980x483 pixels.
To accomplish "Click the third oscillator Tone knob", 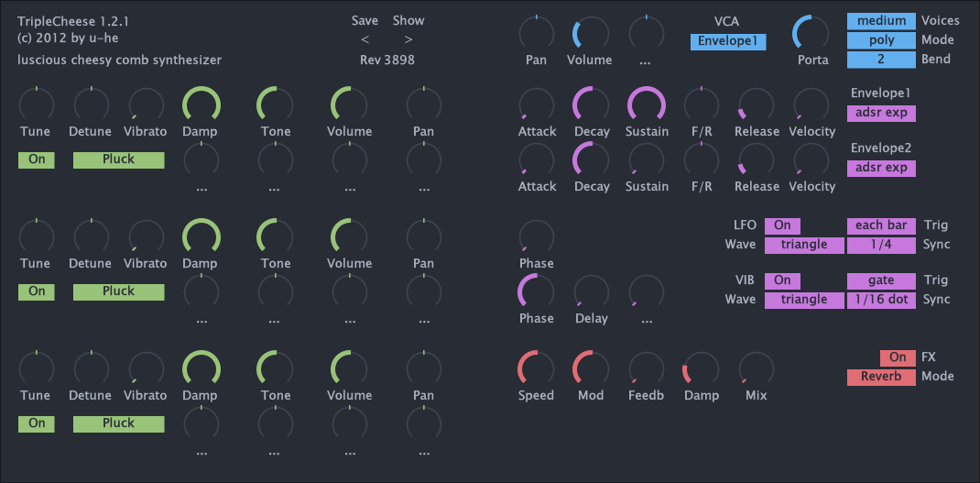I will click(x=275, y=368).
